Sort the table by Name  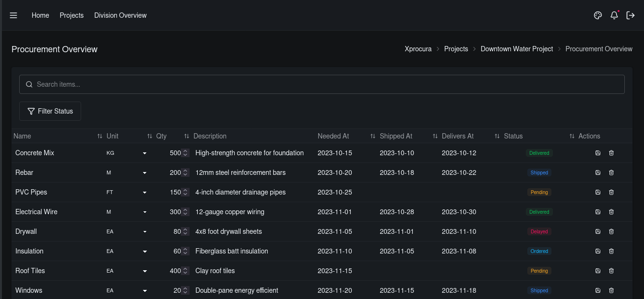coord(100,136)
